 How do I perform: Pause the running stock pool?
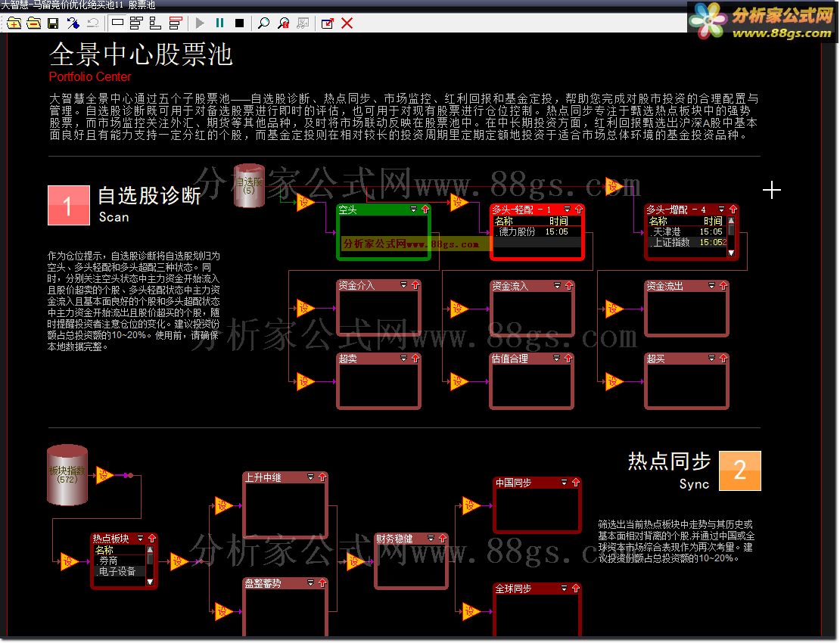click(219, 23)
